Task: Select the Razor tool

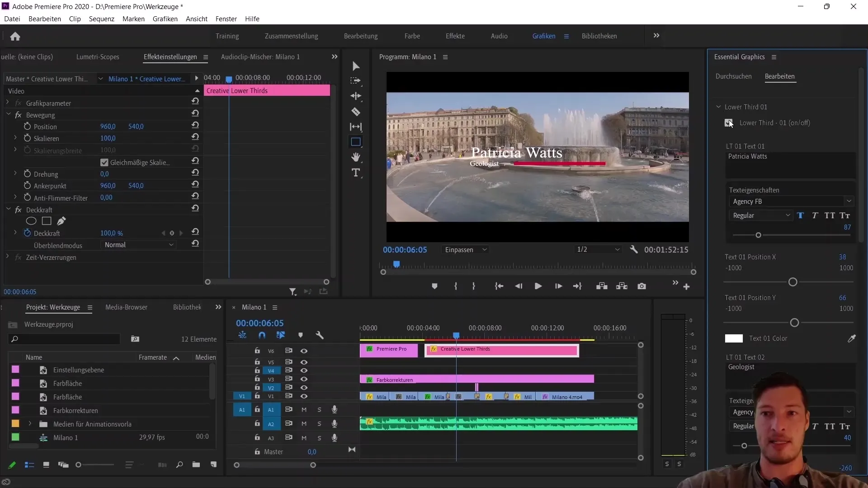Action: pos(356,112)
